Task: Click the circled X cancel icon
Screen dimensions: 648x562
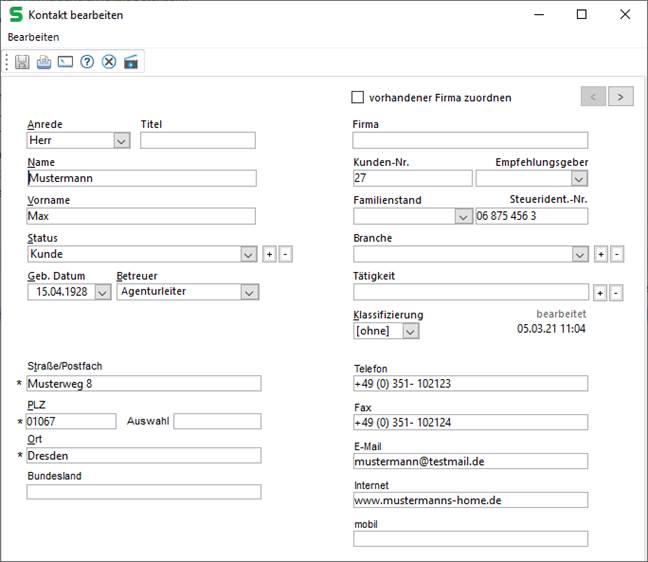Action: [109, 62]
